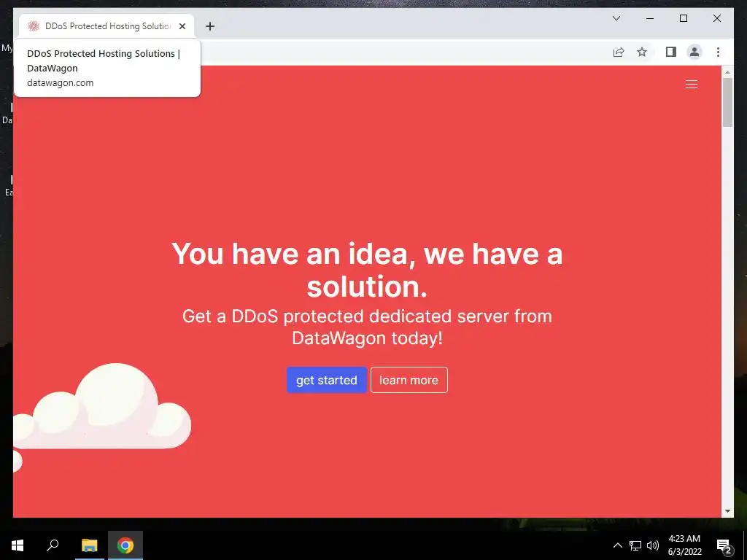Open Chrome three-dot menu
747x560 pixels.
click(x=718, y=52)
